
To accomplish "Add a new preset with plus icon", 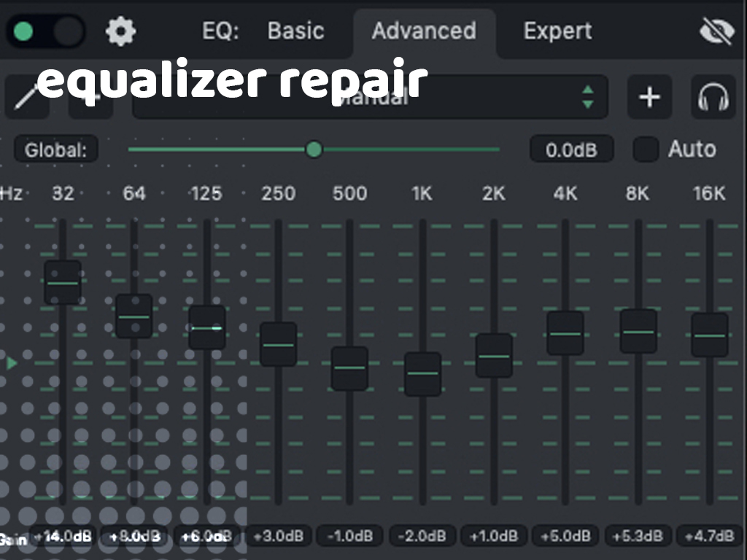I will [x=649, y=97].
